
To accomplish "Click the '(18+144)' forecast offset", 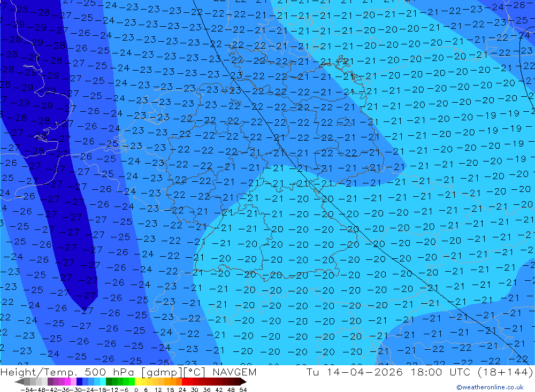I will [x=506, y=372].
